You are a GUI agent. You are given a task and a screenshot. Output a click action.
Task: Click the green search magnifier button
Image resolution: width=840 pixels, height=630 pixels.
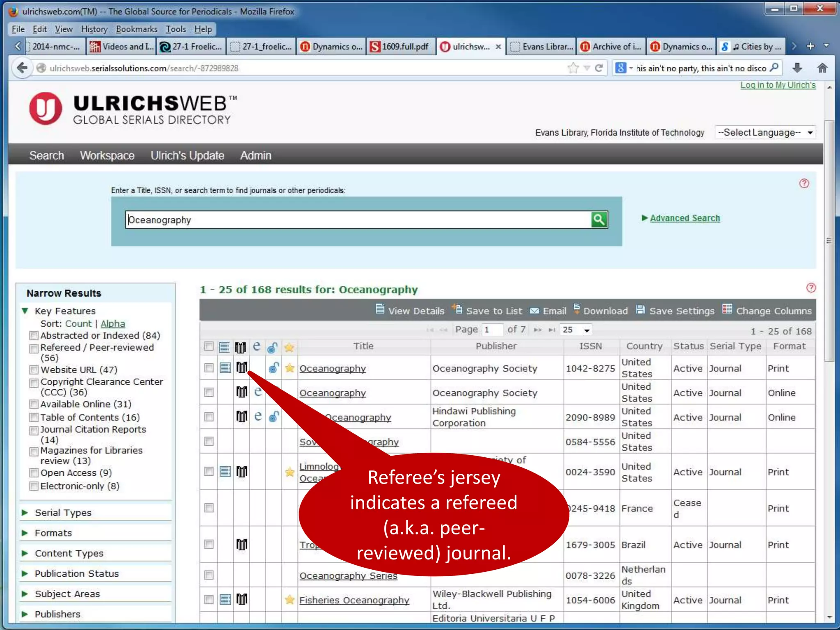(599, 220)
